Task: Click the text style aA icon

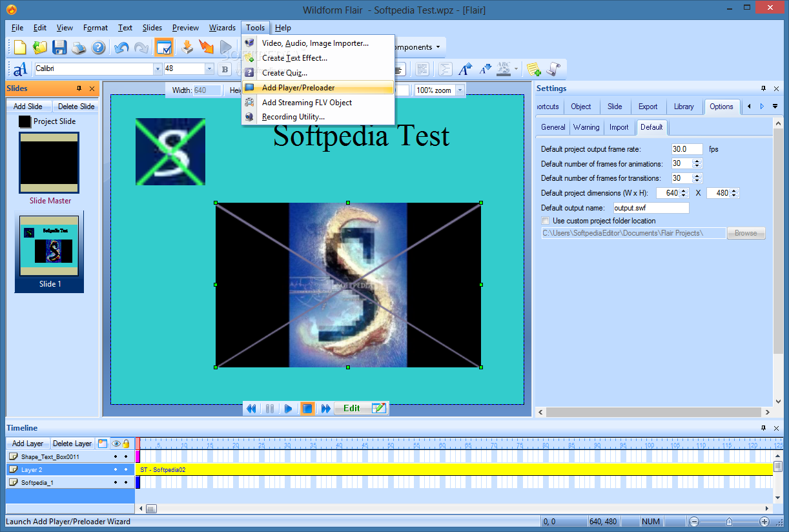Action: pos(21,68)
